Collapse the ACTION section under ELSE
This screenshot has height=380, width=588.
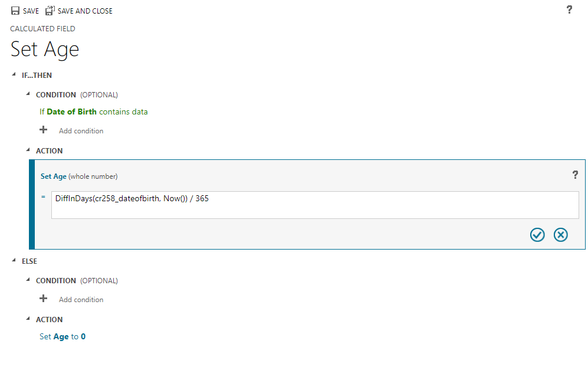pos(27,319)
